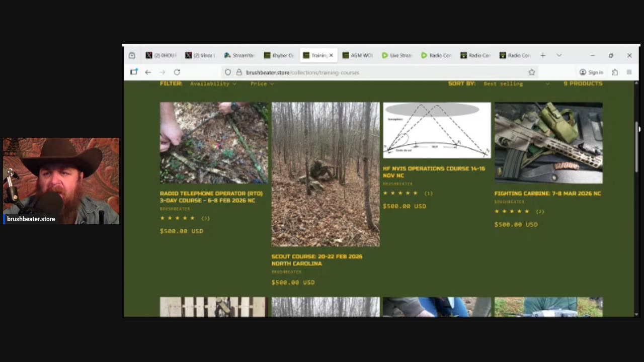Open the Firefox View icon in tab bar
This screenshot has height=362, width=644.
click(x=132, y=55)
